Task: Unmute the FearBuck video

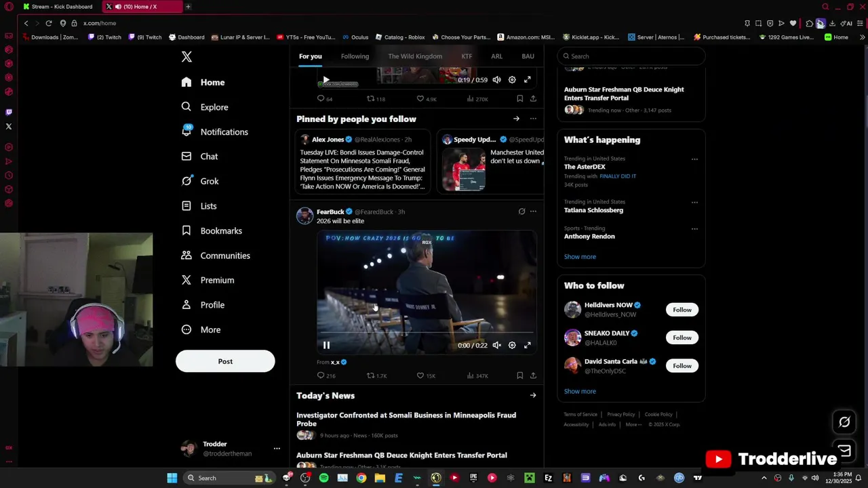Action: click(x=496, y=345)
